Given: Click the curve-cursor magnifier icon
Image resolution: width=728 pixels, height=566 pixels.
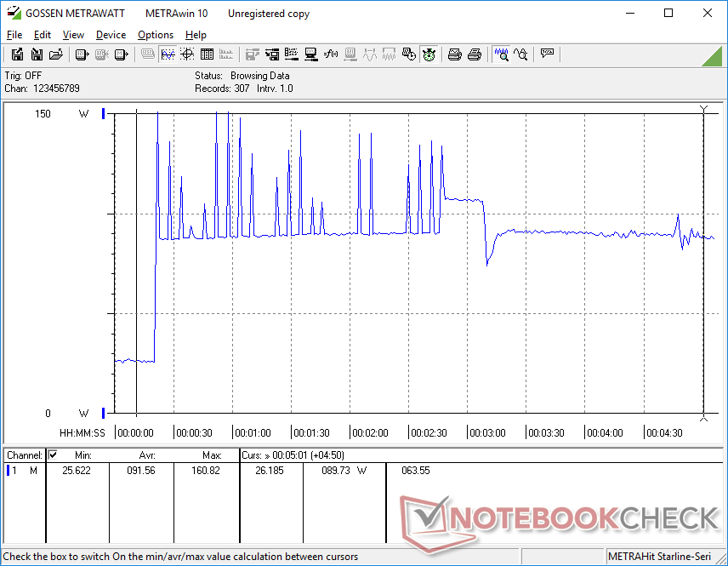Looking at the screenshot, I should click(x=521, y=54).
